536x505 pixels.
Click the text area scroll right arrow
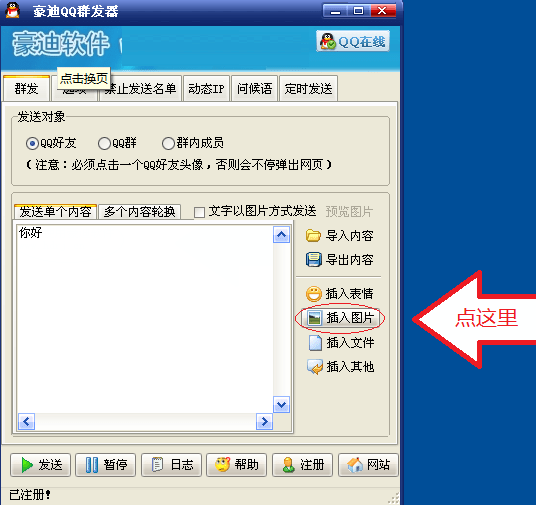point(264,421)
